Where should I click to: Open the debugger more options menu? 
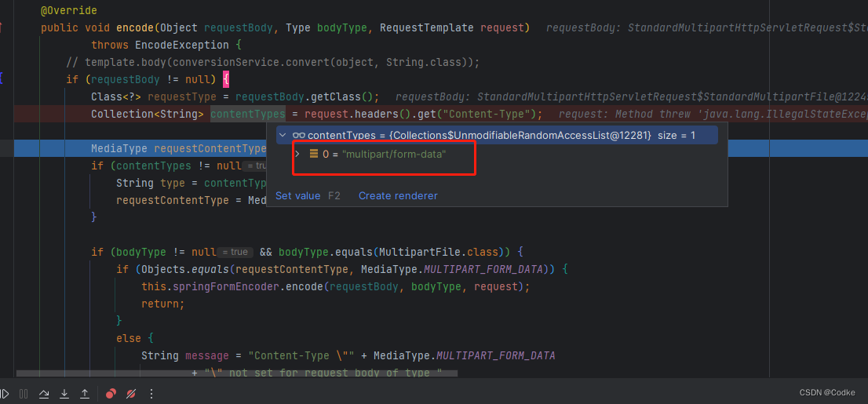[x=151, y=394]
